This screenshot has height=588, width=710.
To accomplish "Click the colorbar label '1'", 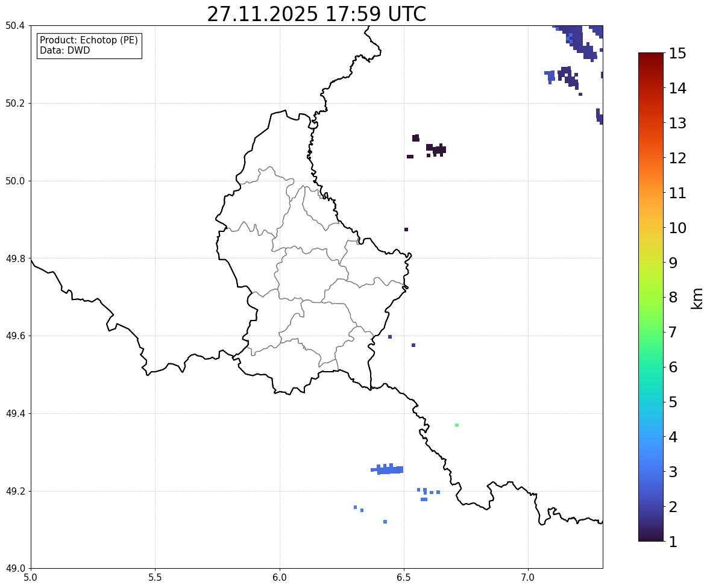I will pyautogui.click(x=673, y=542).
